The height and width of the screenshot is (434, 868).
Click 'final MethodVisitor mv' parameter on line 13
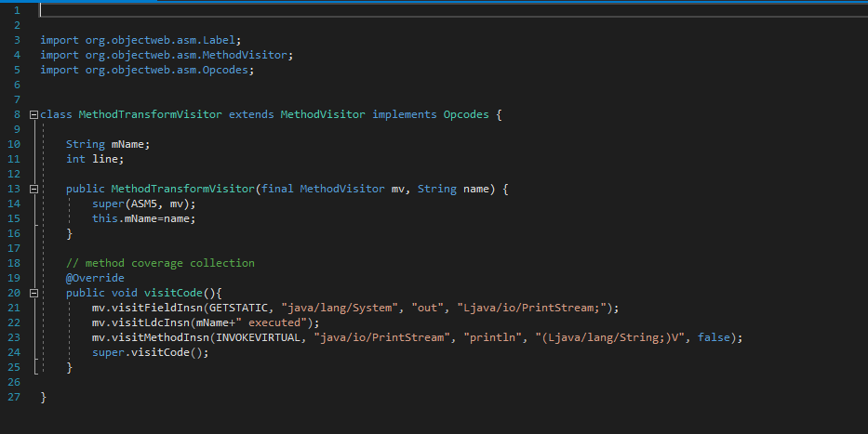coord(333,189)
